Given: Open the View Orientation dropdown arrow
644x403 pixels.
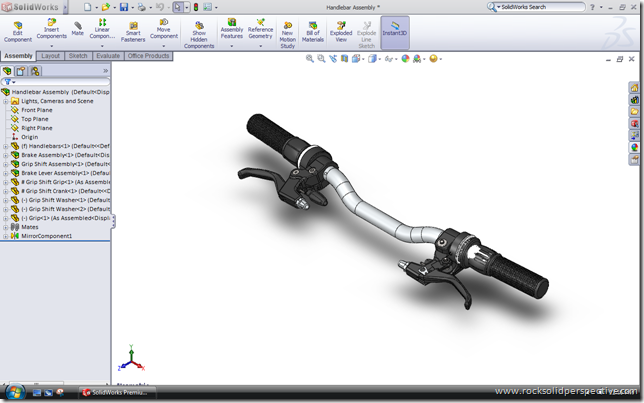Looking at the screenshot, I should coord(363,59).
